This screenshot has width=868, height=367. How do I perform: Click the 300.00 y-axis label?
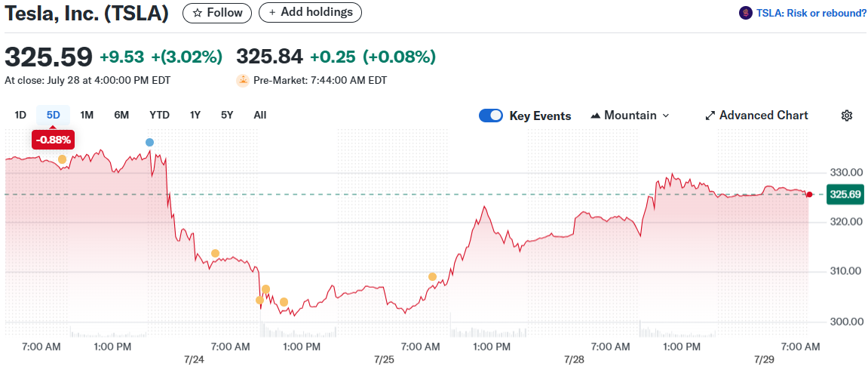click(846, 322)
